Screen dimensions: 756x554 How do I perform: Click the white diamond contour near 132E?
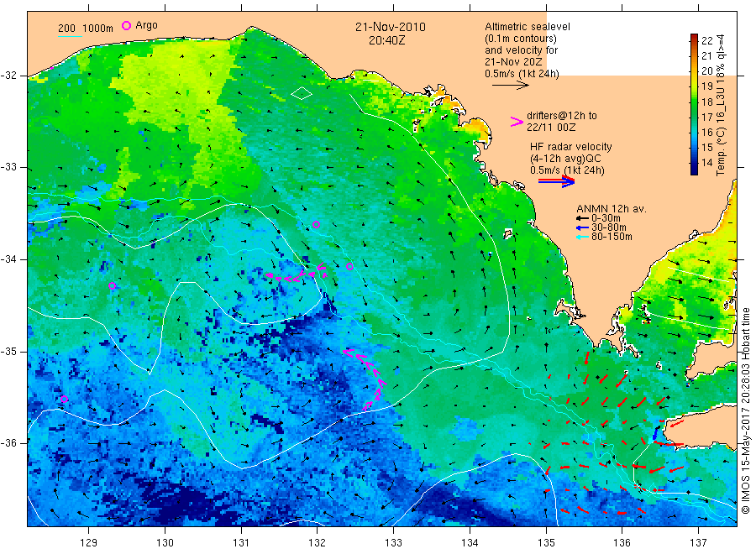click(x=302, y=93)
